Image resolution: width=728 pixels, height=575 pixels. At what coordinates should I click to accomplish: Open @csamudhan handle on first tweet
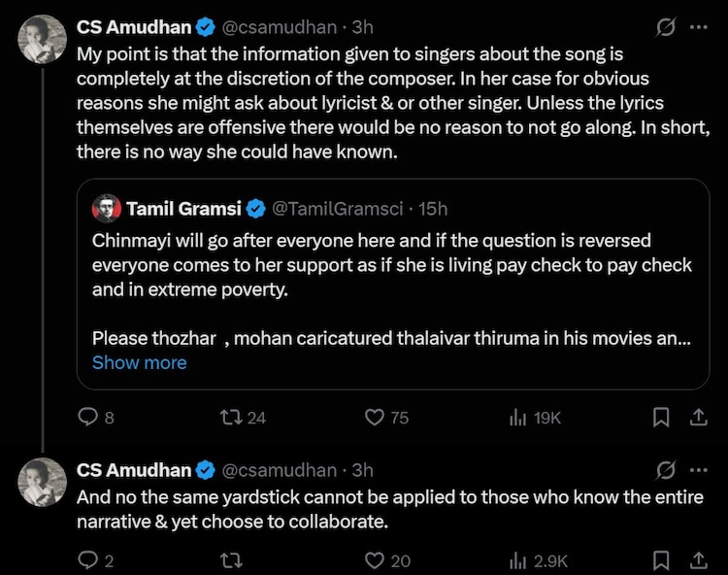281,27
